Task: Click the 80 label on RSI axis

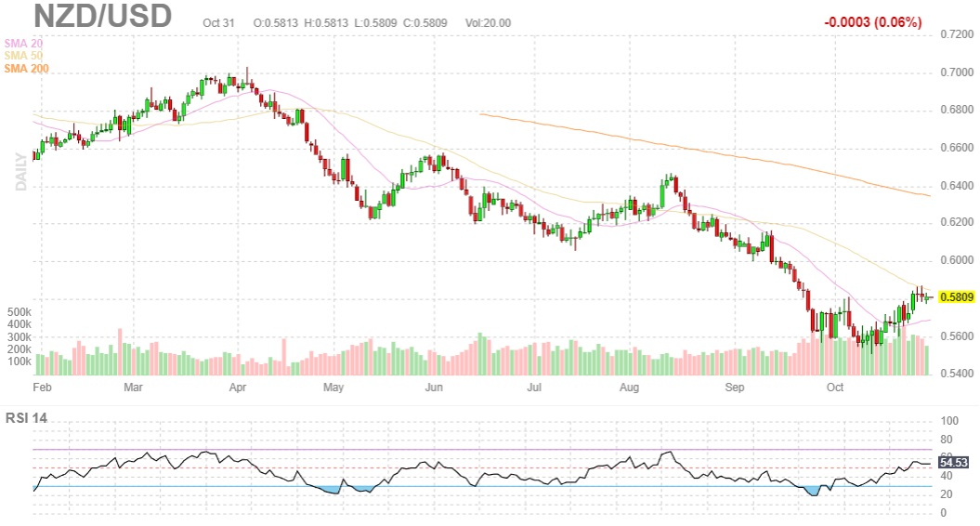Action: pyautogui.click(x=947, y=440)
